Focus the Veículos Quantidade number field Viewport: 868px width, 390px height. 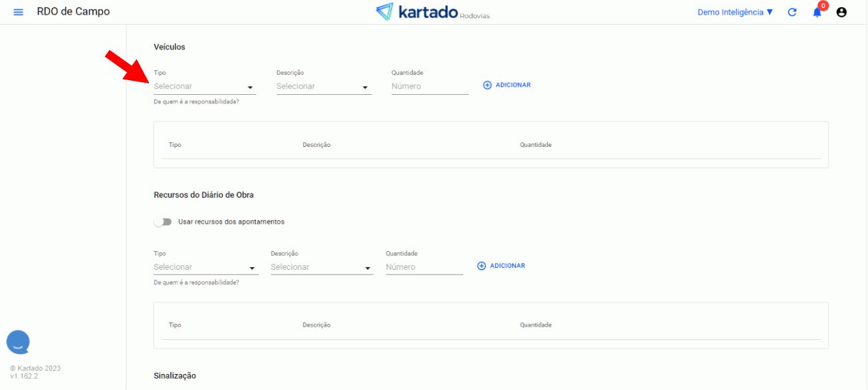point(430,87)
